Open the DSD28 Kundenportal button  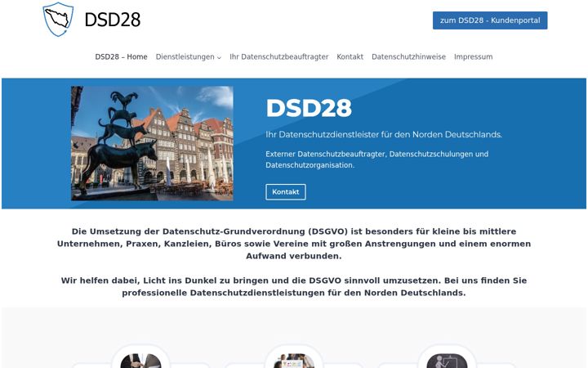click(x=490, y=20)
